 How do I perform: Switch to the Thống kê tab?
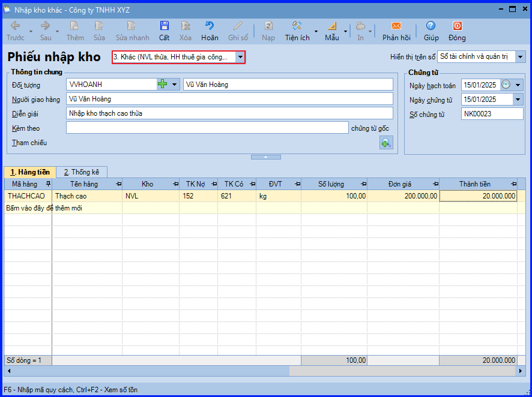[82, 172]
